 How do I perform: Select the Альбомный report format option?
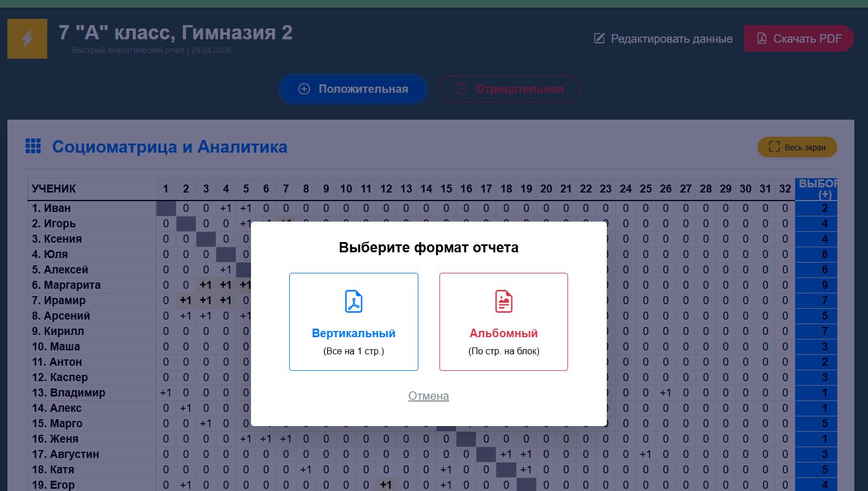click(504, 321)
